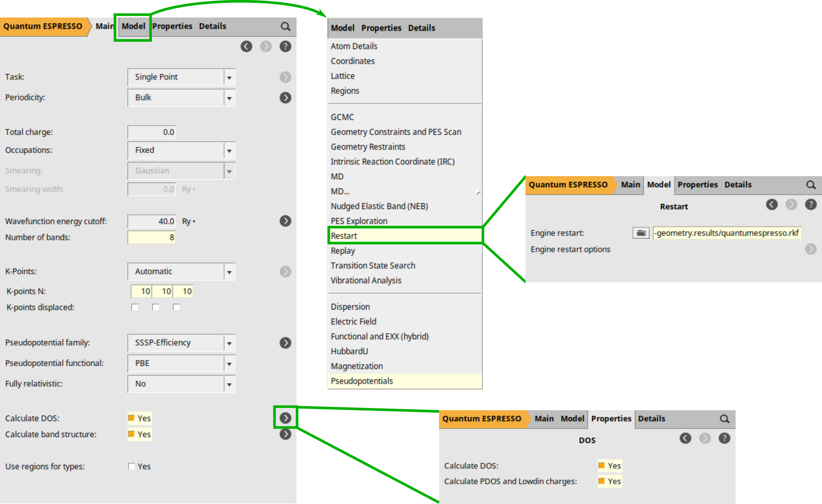Open Pseudopotential functional dropdown

pyautogui.click(x=181, y=364)
